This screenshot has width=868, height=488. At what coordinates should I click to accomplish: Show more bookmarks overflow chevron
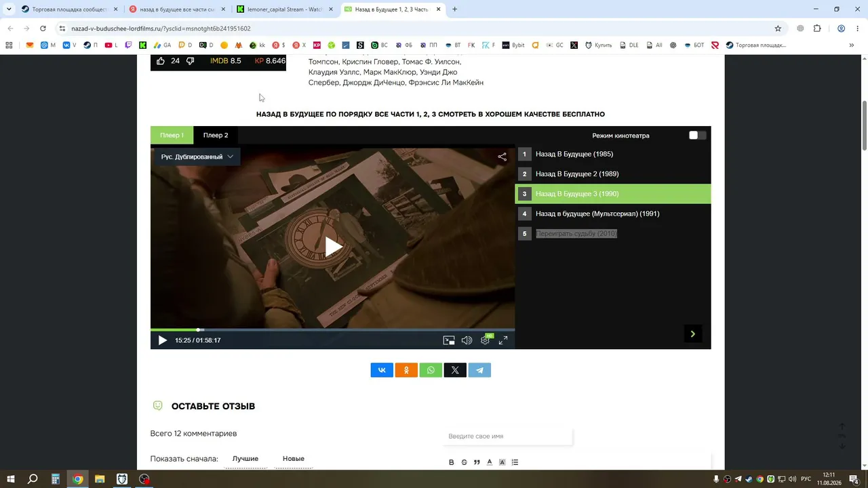point(852,45)
